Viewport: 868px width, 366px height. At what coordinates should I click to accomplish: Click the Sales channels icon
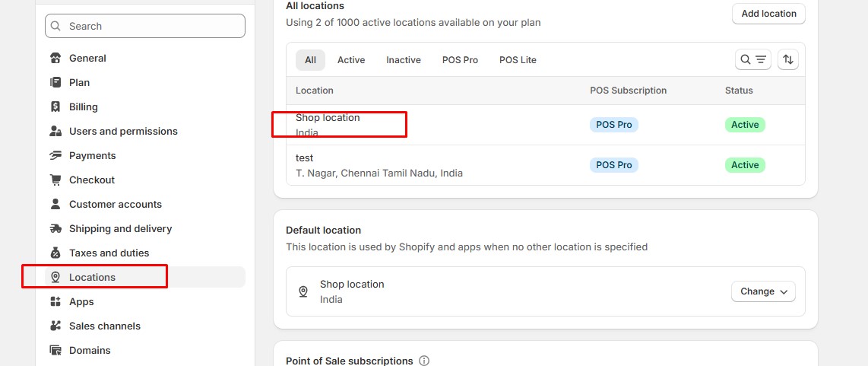55,326
